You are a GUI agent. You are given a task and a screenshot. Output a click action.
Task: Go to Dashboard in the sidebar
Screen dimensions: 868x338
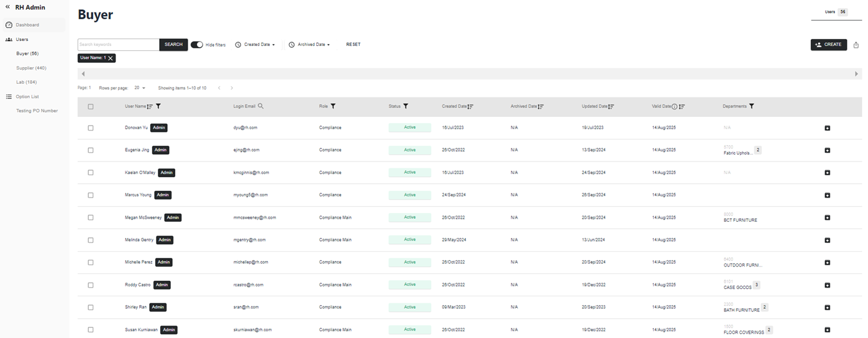tap(27, 25)
